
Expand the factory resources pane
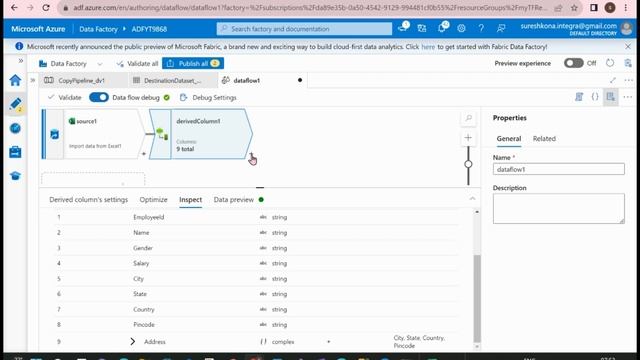[x=33, y=80]
